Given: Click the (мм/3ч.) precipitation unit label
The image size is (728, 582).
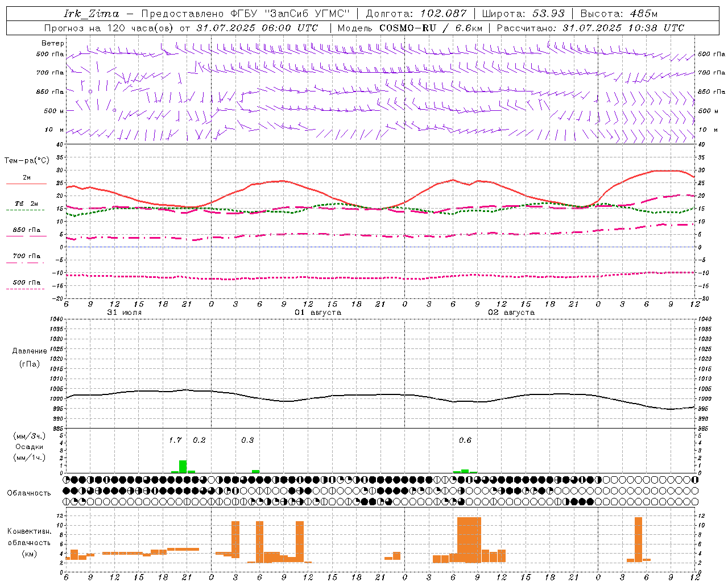Looking at the screenshot, I should click(x=29, y=436).
